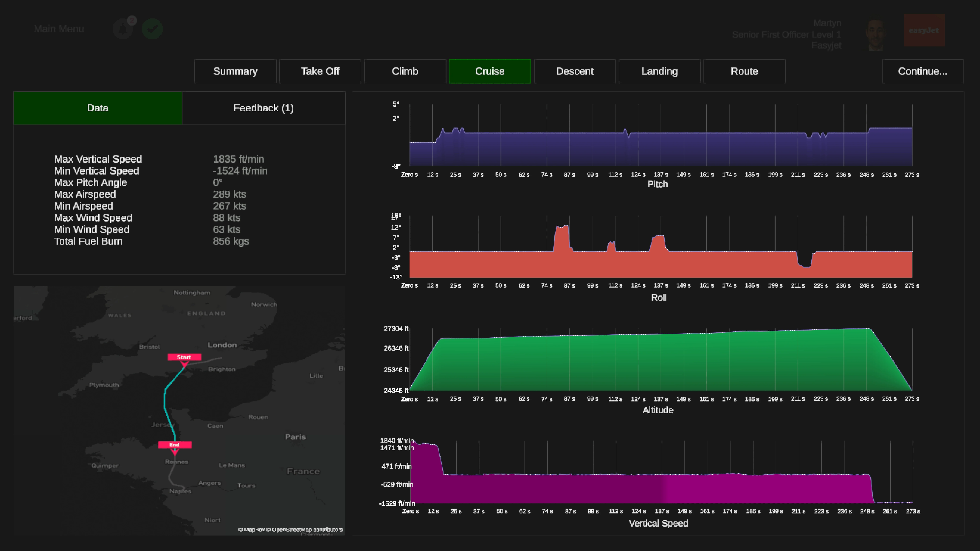This screenshot has height=551, width=980.
Task: Click the Altitude chart area
Action: (661, 359)
